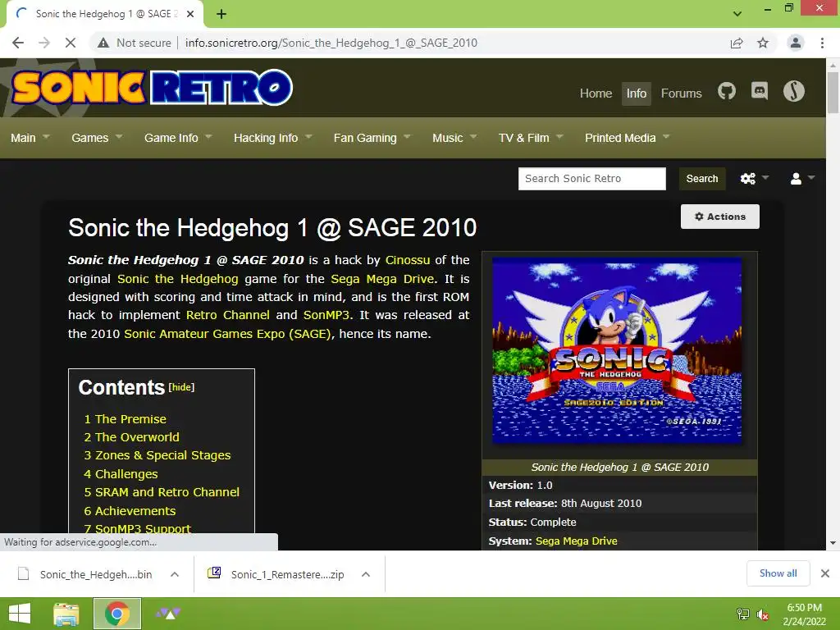
Task: Close the Sonic the Hedgehog 1 @ SAGE tab
Action: 190,14
